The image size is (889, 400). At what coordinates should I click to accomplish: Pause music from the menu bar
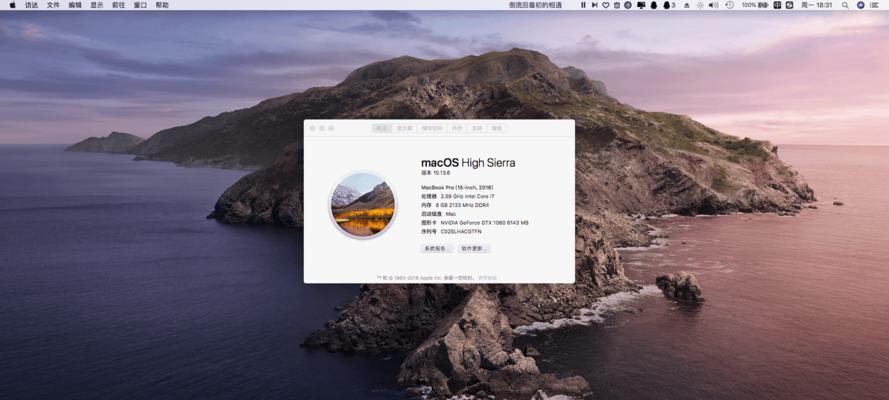click(x=583, y=5)
